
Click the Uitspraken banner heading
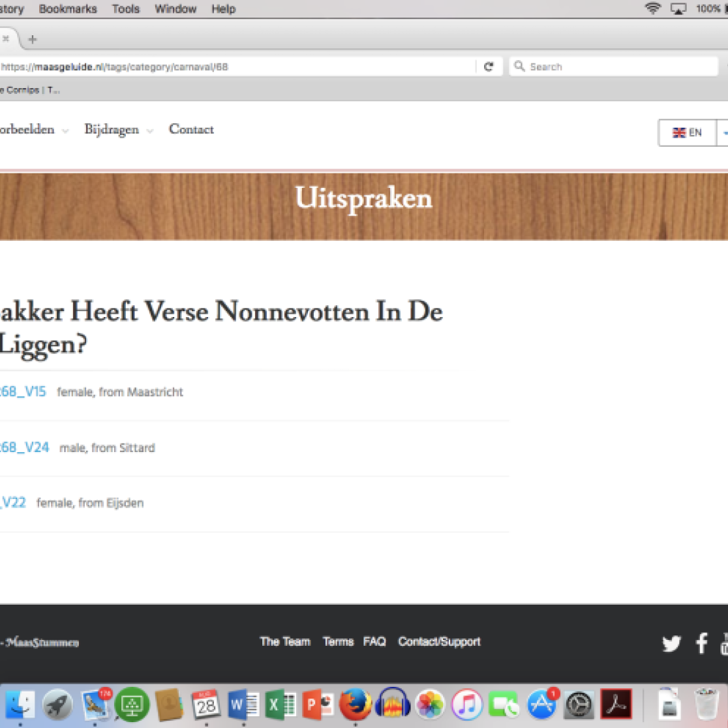pos(363,199)
